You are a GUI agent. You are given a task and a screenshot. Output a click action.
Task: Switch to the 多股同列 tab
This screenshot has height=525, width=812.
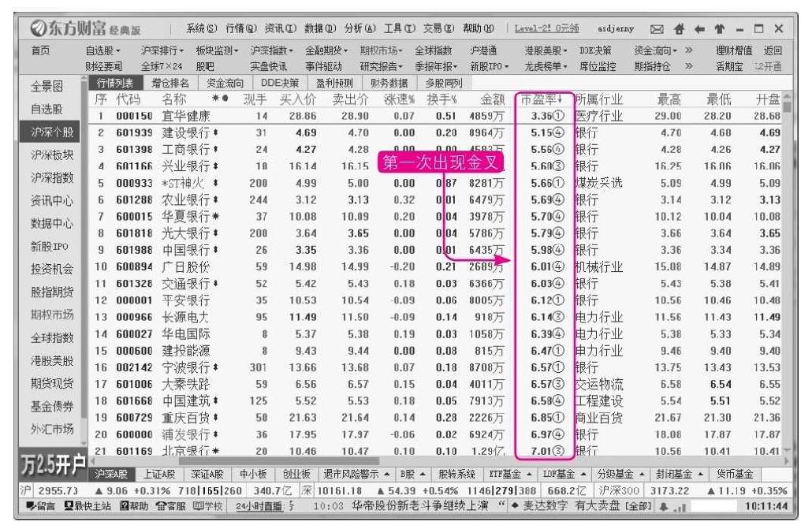(444, 84)
